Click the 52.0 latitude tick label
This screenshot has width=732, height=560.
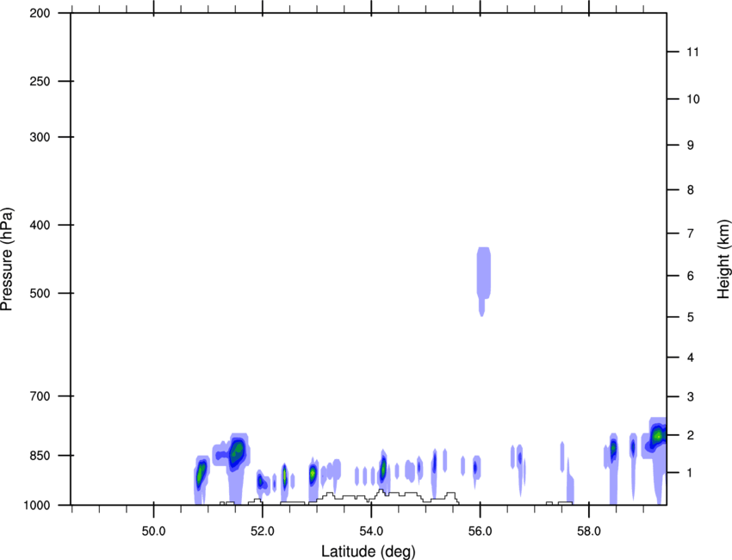[x=263, y=532]
